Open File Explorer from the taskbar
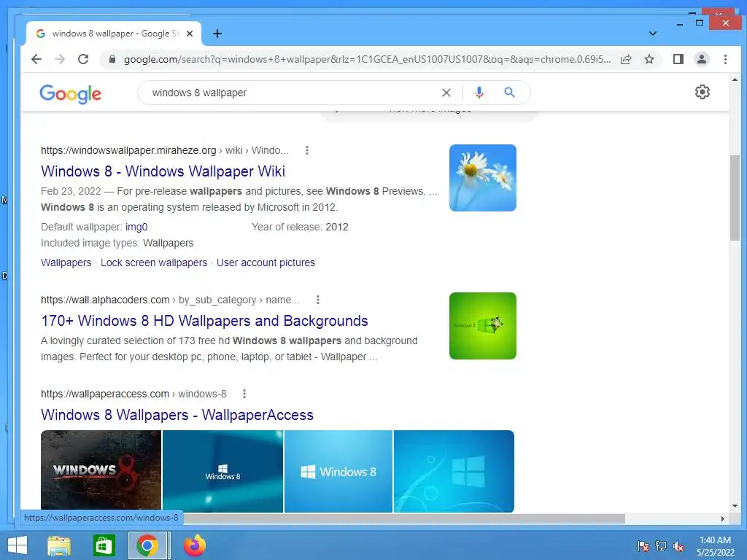The height and width of the screenshot is (560, 747). (x=59, y=545)
